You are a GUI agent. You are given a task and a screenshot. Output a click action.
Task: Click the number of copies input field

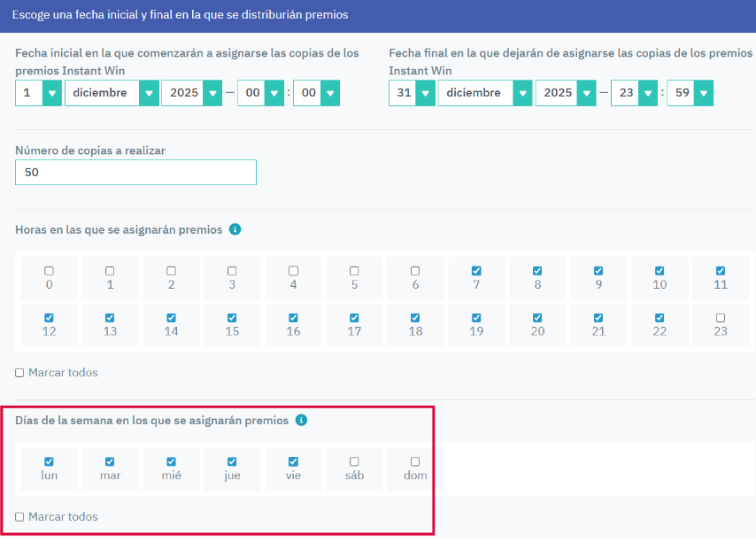[x=135, y=173]
